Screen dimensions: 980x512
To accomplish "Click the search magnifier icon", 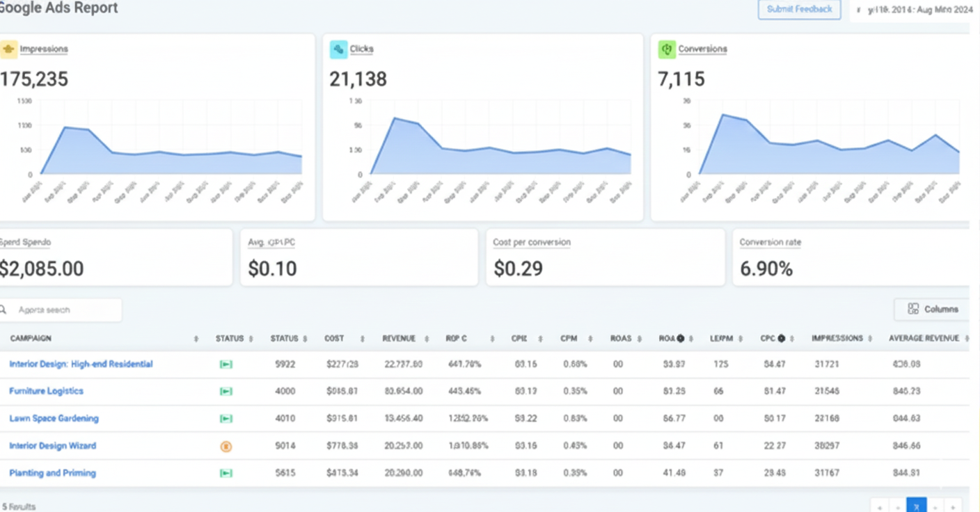I will [4, 310].
